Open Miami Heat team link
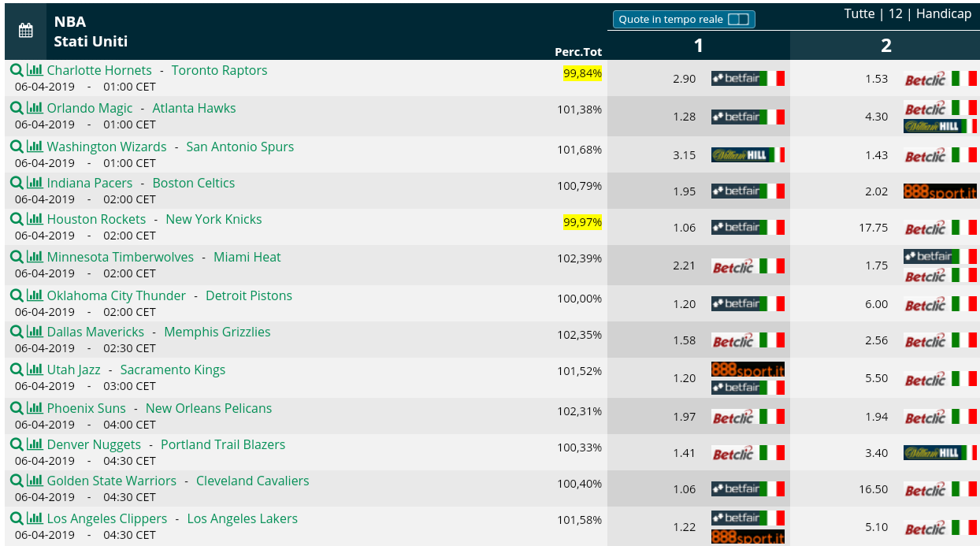The image size is (980, 546). (247, 257)
